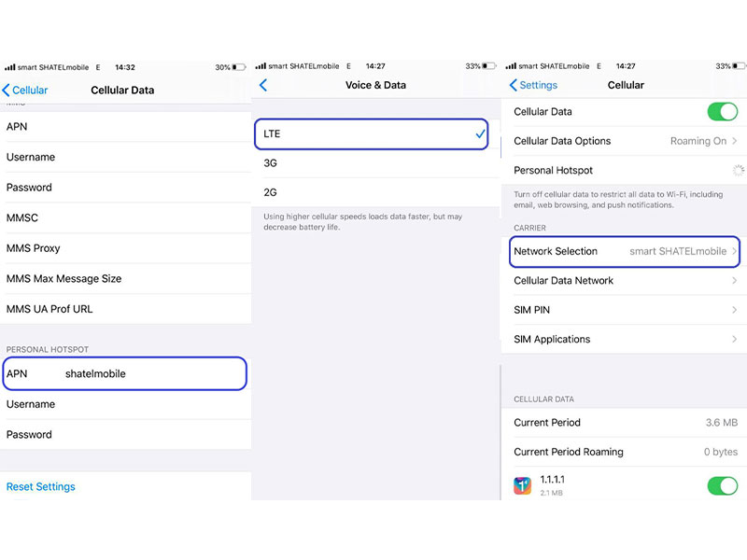Viewport: 747px width, 560px height.
Task: Tap the MMSC field
Action: 126,218
